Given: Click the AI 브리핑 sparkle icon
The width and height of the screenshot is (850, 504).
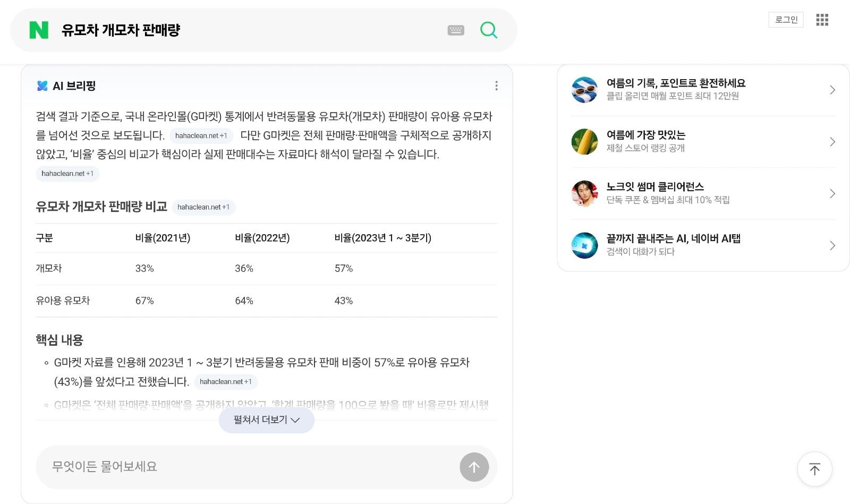Looking at the screenshot, I should pyautogui.click(x=42, y=86).
